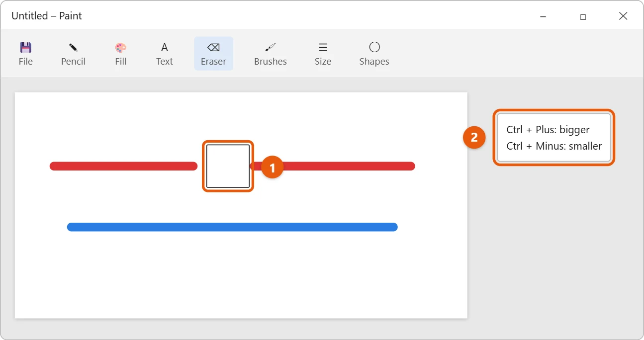Click the blue line on the canvas
644x340 pixels.
232,227
